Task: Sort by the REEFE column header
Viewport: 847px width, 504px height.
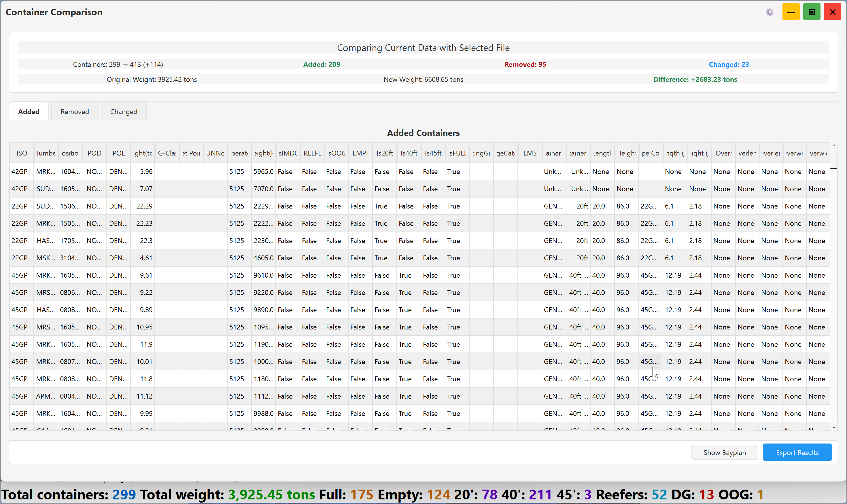Action: coord(312,153)
